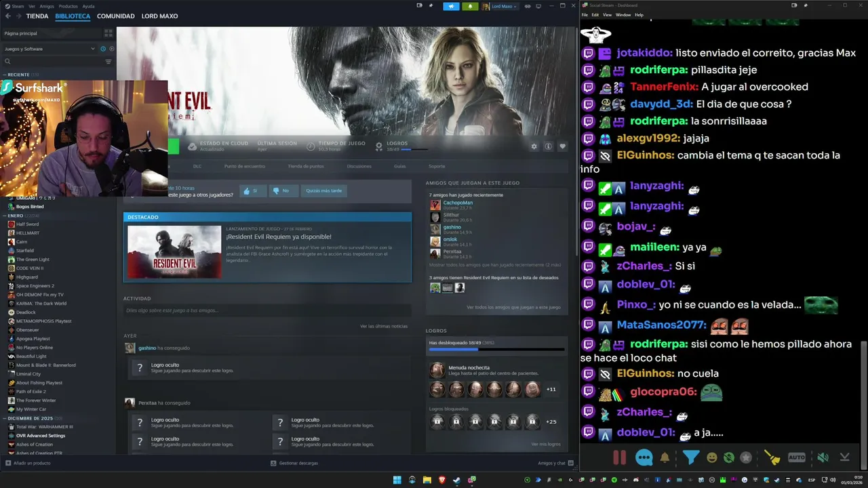
Task: Add game to favorites heart icon
Action: pyautogui.click(x=562, y=146)
